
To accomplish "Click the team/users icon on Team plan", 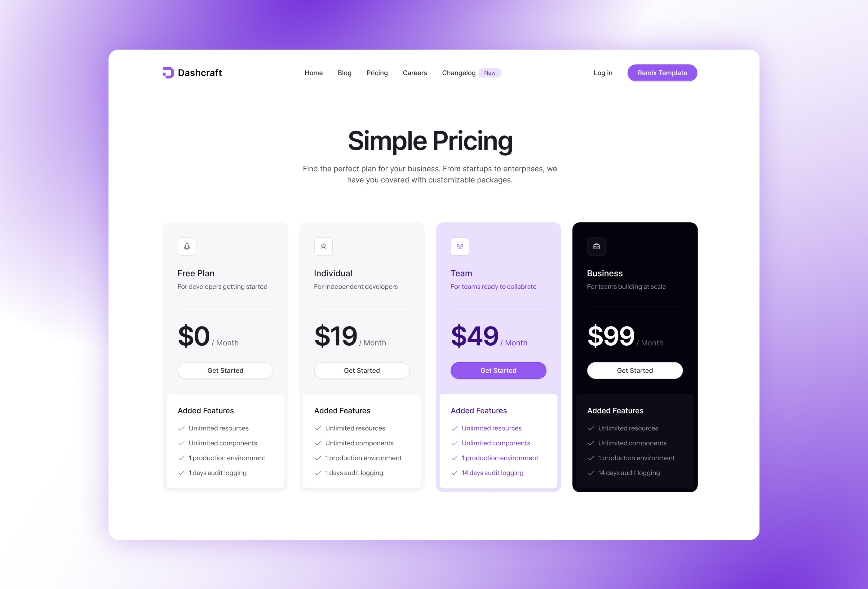I will (459, 246).
